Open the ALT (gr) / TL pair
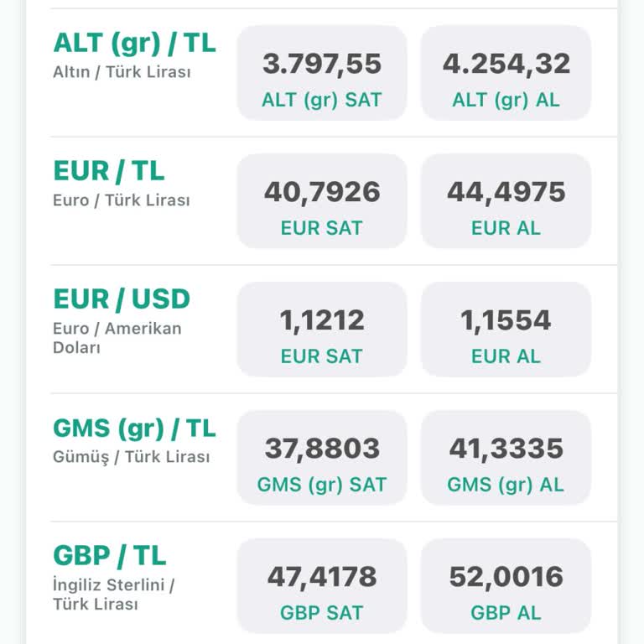Image resolution: width=644 pixels, height=644 pixels. pos(134,43)
